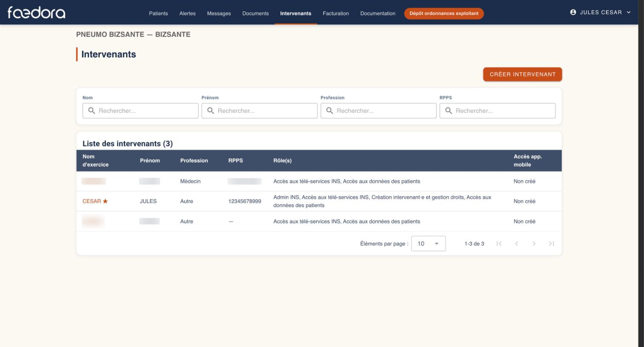Click the PNEUMO BIZSANTE — BIZSANTE heading
Image resolution: width=644 pixels, height=347 pixels.
(x=133, y=35)
